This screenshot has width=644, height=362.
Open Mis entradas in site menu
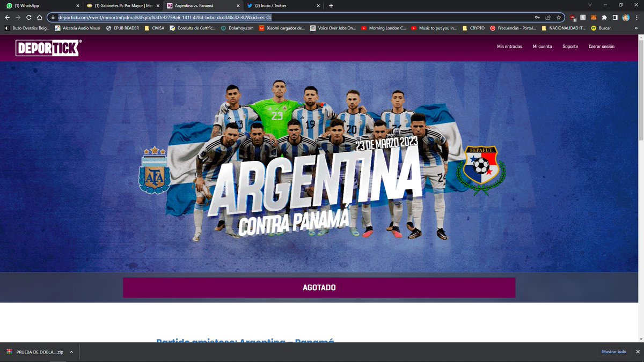tap(509, 47)
